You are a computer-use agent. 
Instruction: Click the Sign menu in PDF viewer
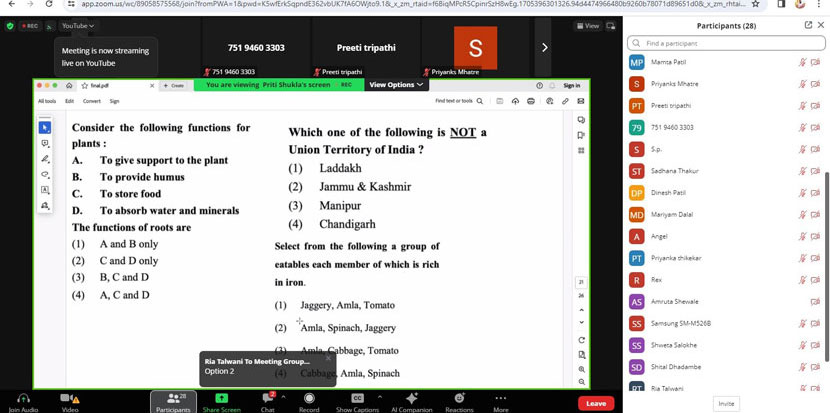coord(114,101)
